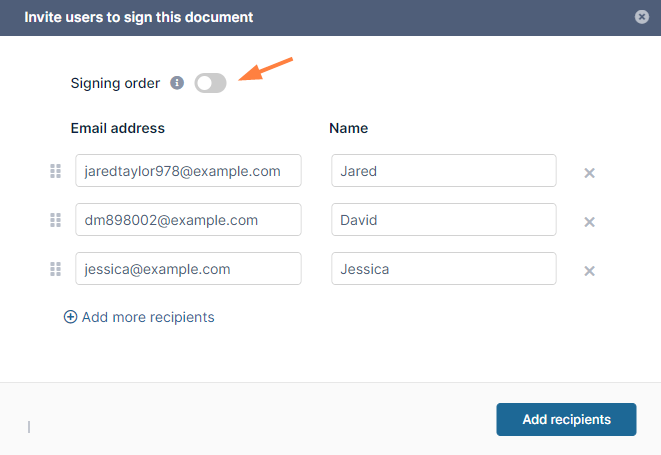This screenshot has height=455, width=661.
Task: Focus the jaredtaylor978@example.com email field
Action: (188, 171)
